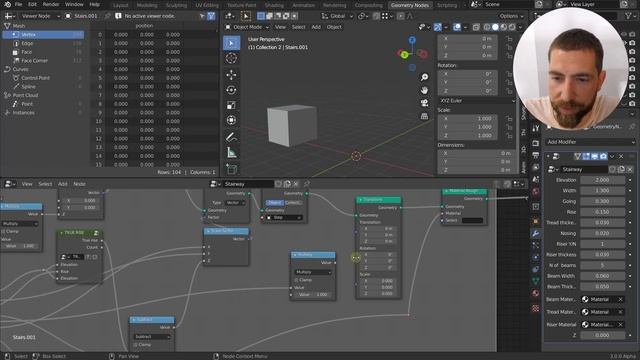
Task: Select the Select Box tool in viewport
Action: click(231, 43)
